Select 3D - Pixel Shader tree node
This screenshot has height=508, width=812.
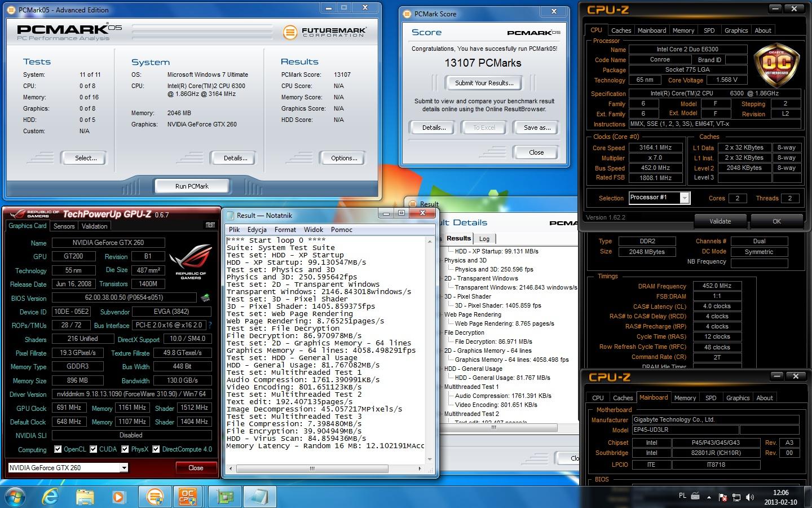point(467,296)
